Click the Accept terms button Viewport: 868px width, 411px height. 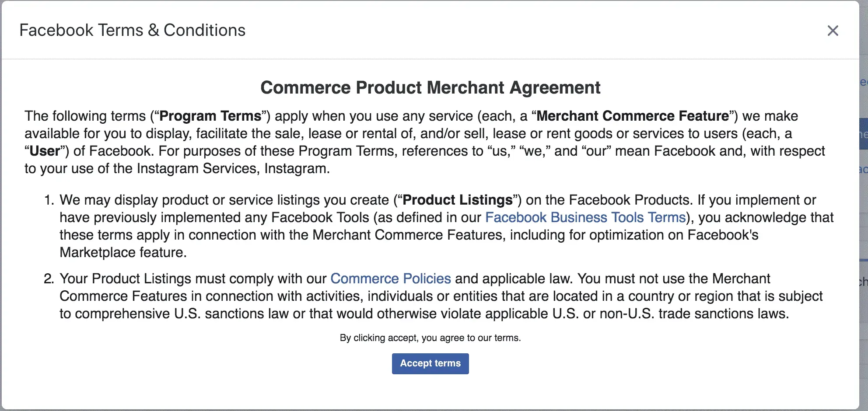point(430,363)
